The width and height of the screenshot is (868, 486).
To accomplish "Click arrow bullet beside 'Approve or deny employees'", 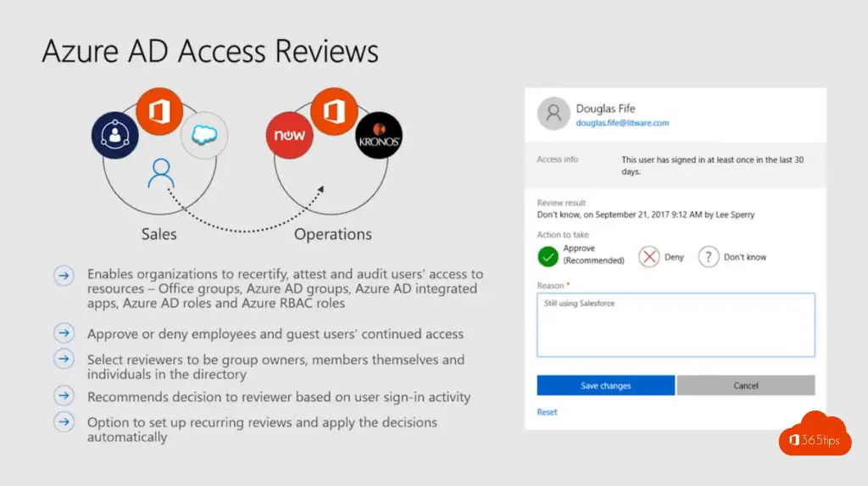I will point(64,333).
